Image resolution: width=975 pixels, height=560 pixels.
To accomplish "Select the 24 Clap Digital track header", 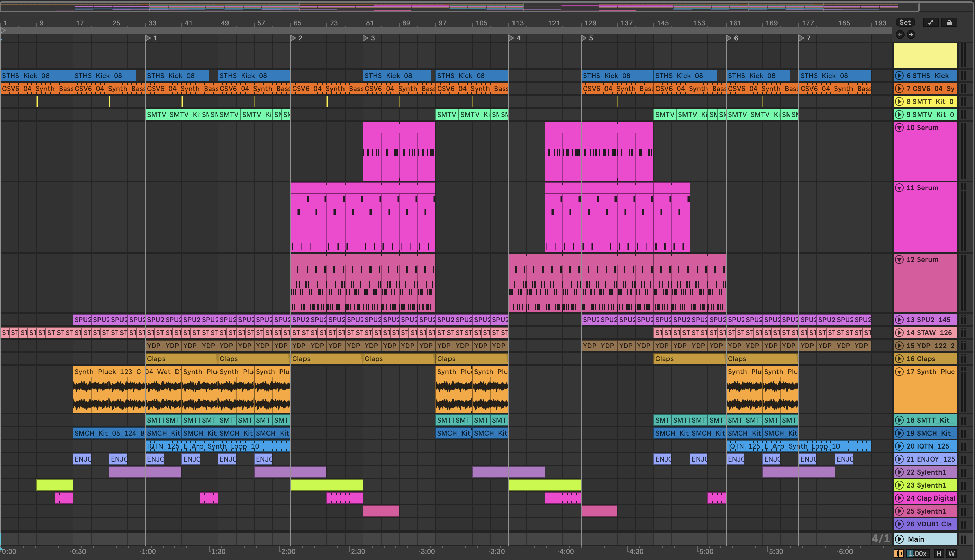I will tap(931, 498).
